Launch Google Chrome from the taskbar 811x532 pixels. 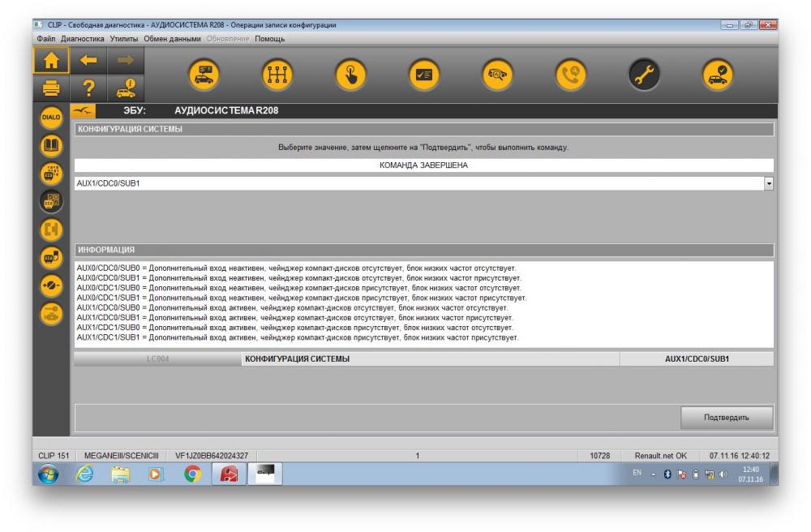pyautogui.click(x=192, y=474)
